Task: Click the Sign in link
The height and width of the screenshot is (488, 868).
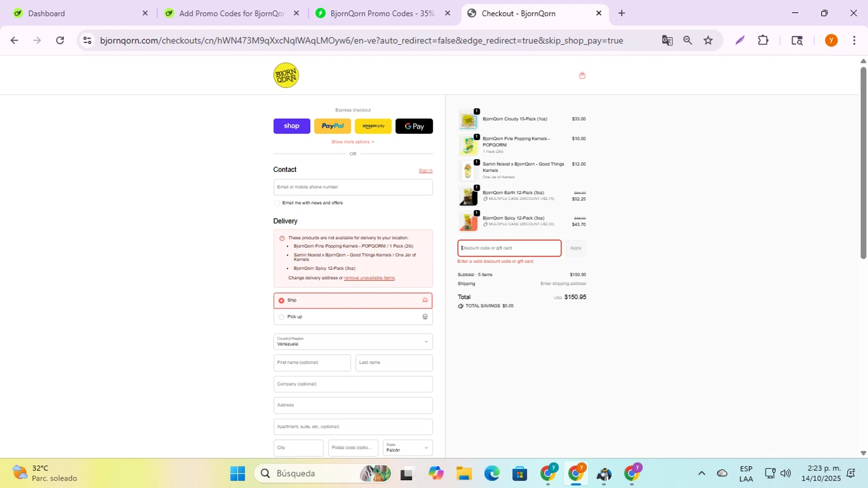Action: [425, 171]
